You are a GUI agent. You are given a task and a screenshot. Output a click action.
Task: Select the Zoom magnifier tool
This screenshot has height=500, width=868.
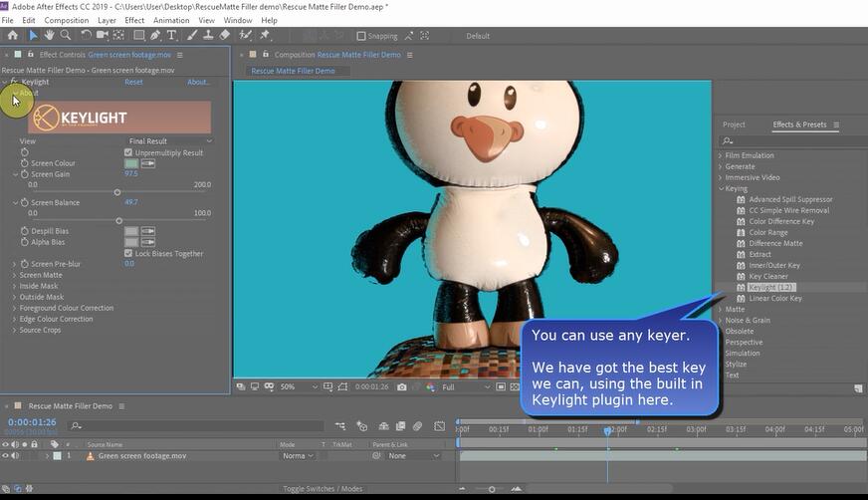pyautogui.click(x=66, y=36)
